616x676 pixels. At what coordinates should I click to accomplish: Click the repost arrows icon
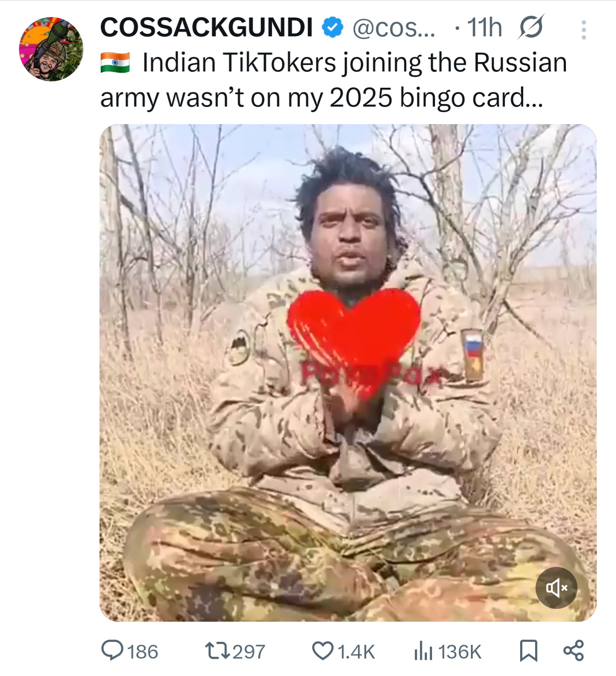tap(217, 651)
